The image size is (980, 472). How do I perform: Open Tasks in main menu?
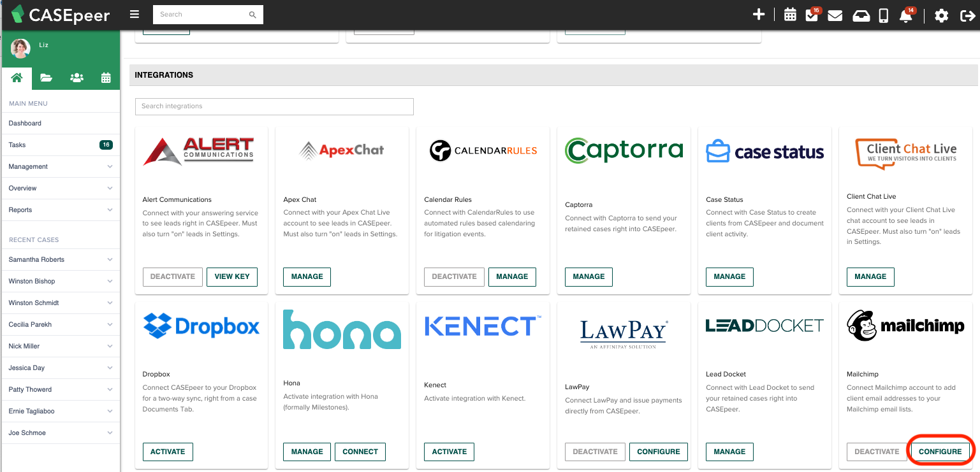[60, 145]
